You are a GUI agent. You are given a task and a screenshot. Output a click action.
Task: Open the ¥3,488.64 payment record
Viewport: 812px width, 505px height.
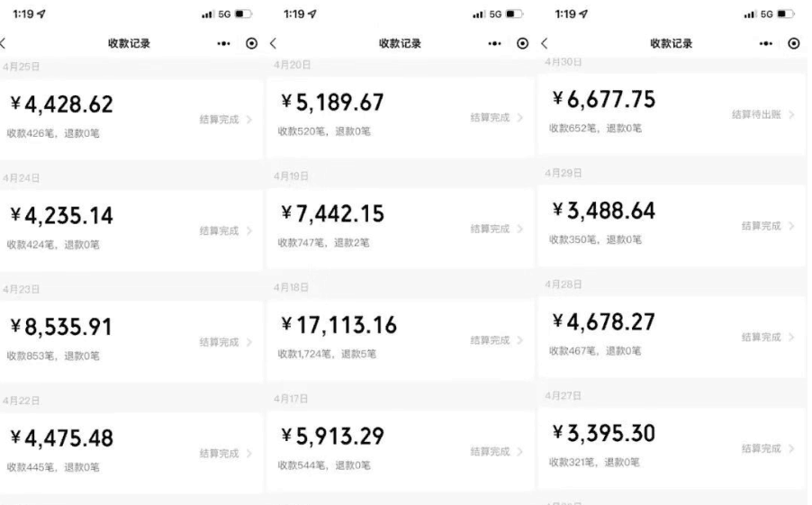[672, 226]
